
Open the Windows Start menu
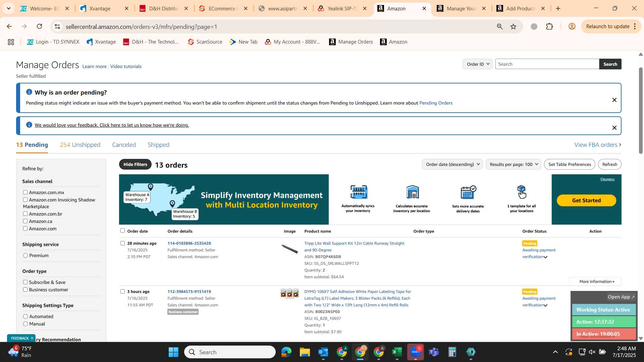tap(173, 352)
